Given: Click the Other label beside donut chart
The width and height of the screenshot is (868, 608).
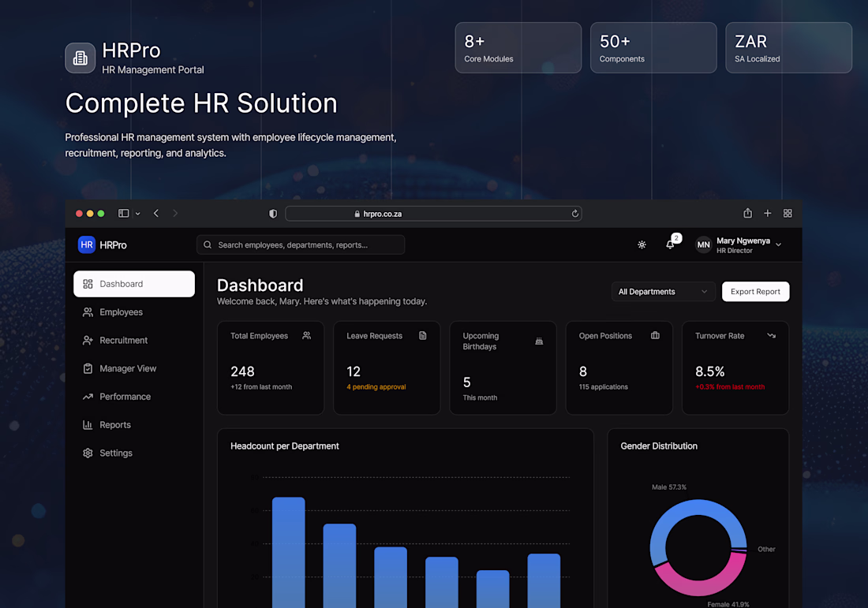Looking at the screenshot, I should 766,549.
